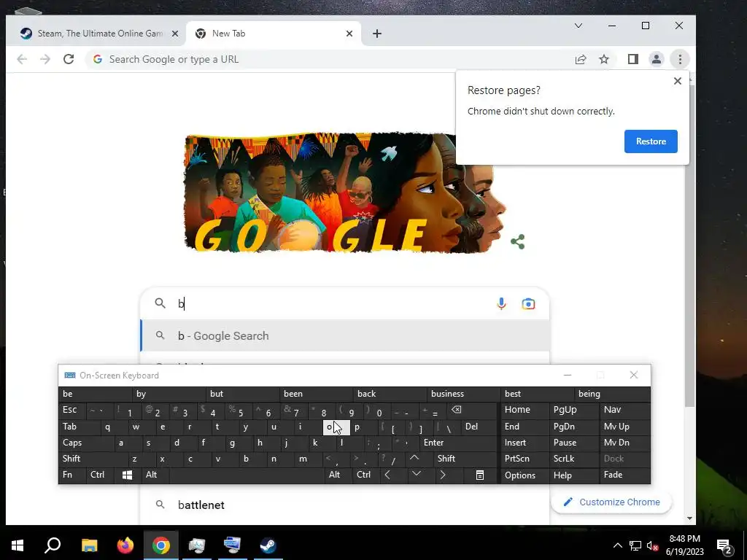Click the Google Doodle image
The width and height of the screenshot is (747, 560).
coord(344,192)
